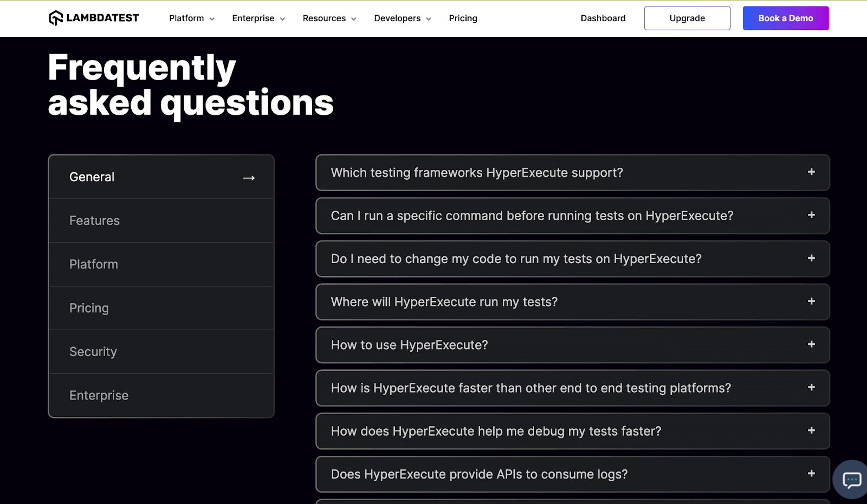Click the Book a Demo button
The height and width of the screenshot is (504, 867).
point(785,18)
